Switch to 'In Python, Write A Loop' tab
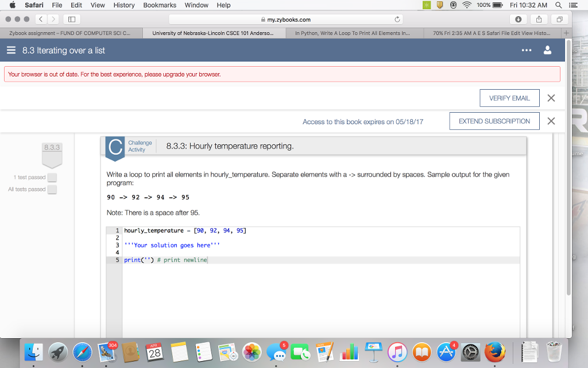588x368 pixels. 355,33
